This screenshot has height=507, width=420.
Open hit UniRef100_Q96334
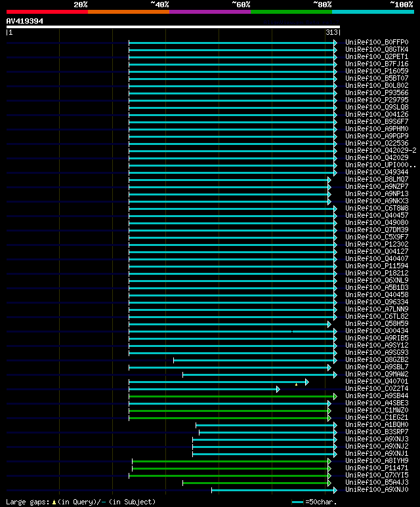point(377,302)
